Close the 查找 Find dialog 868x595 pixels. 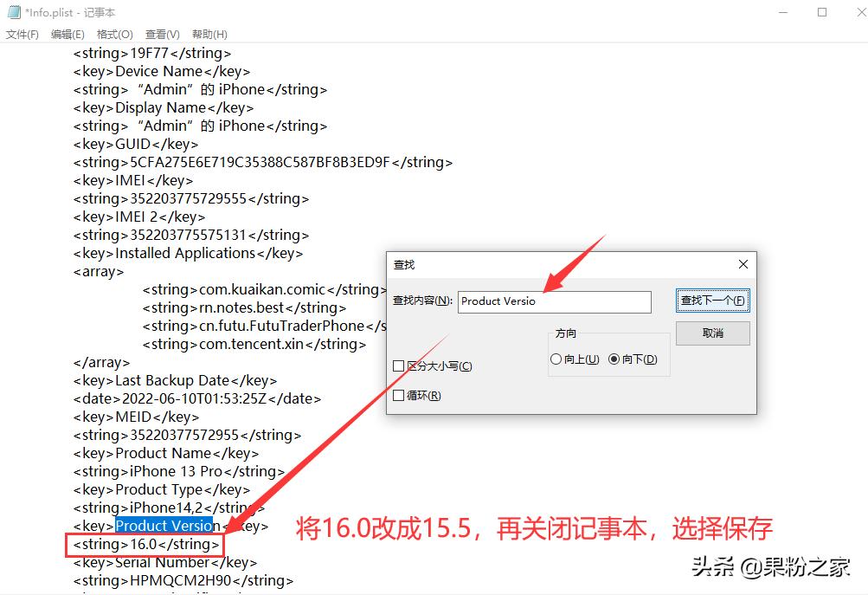(x=743, y=264)
